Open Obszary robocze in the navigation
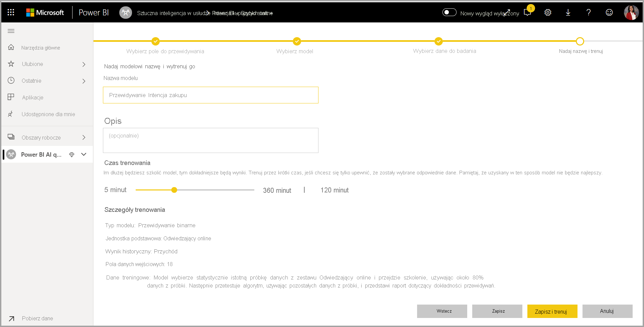 pos(41,138)
